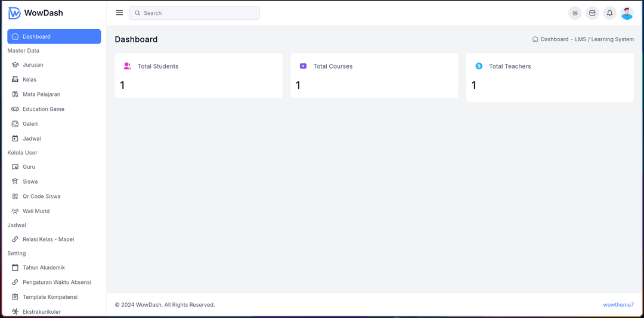The image size is (644, 318).
Task: Click the breadcrumb home icon
Action: click(535, 39)
